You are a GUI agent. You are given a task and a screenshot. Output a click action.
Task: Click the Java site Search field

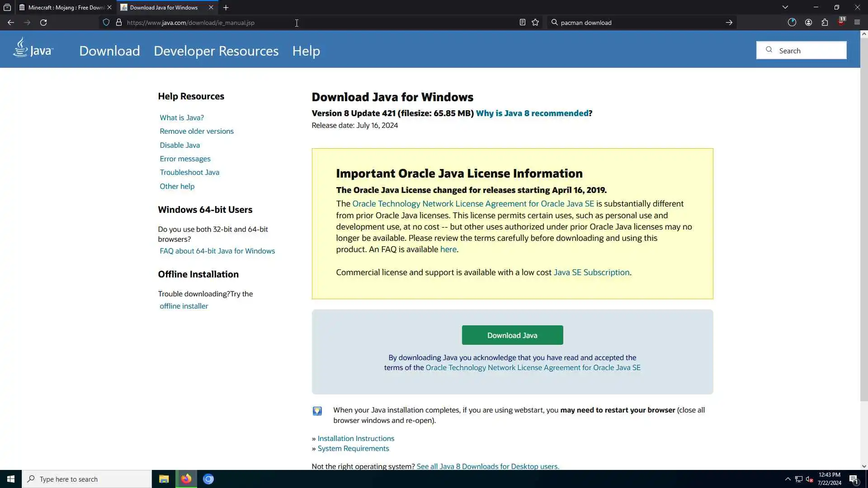click(809, 51)
